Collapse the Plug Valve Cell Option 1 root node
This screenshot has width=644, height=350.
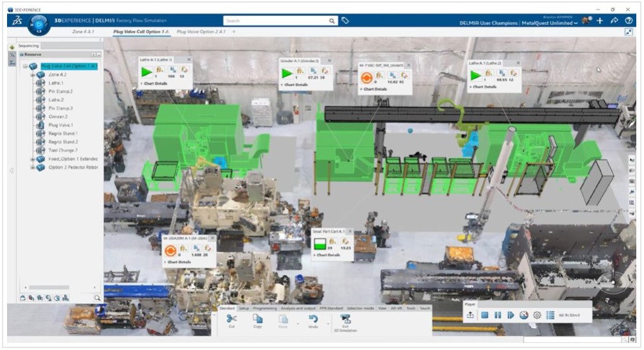coord(25,66)
